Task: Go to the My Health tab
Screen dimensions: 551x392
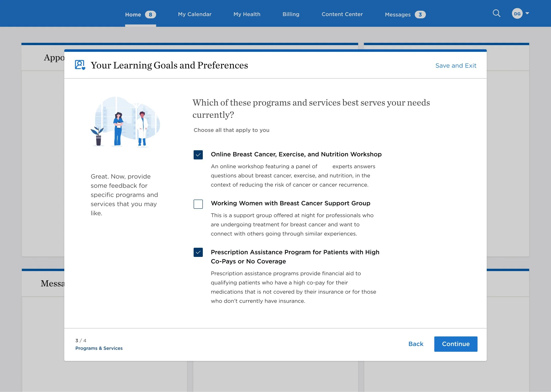Action: click(247, 14)
